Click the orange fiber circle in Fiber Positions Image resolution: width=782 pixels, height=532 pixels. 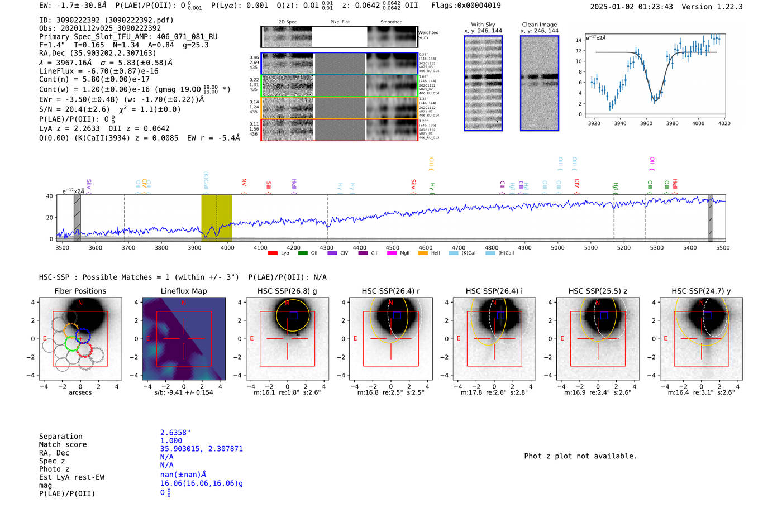tap(70, 330)
